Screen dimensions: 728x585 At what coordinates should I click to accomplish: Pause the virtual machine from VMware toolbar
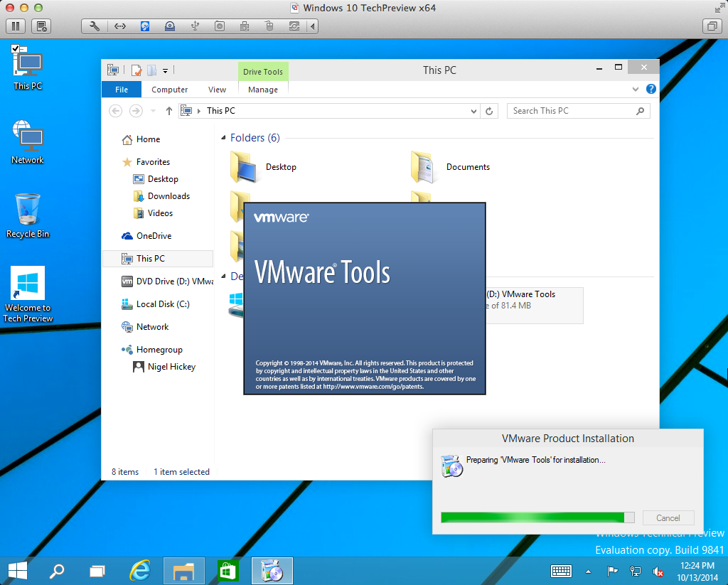16,26
